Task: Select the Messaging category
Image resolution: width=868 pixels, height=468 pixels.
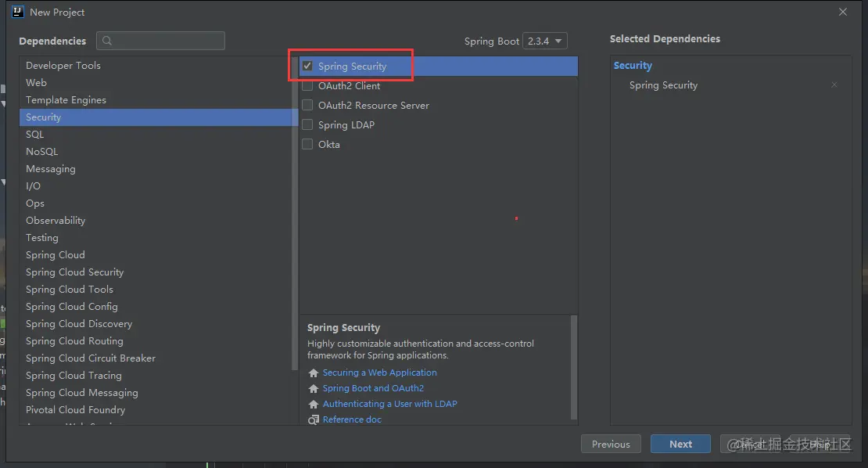Action: 158,169
